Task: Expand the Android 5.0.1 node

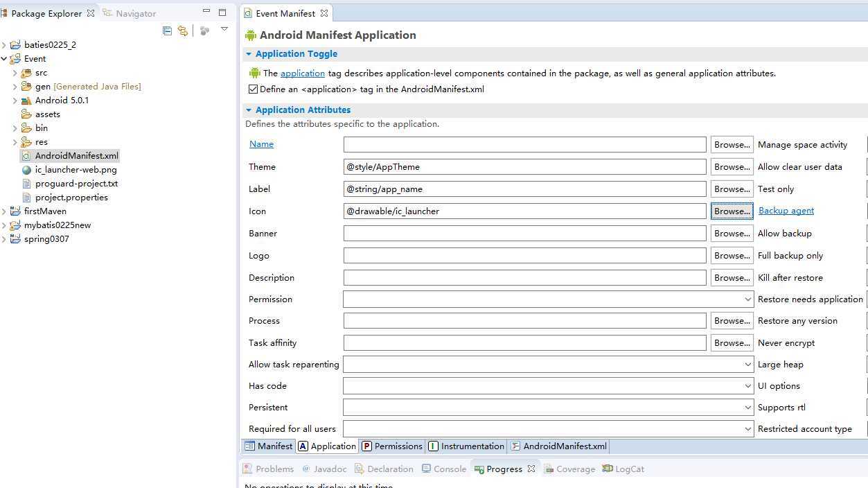Action: point(15,101)
